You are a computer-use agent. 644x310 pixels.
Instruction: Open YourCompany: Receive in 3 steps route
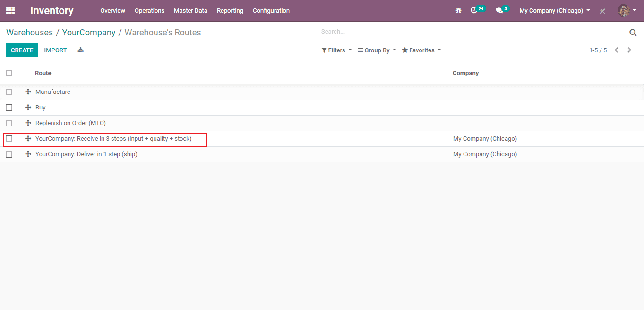113,139
